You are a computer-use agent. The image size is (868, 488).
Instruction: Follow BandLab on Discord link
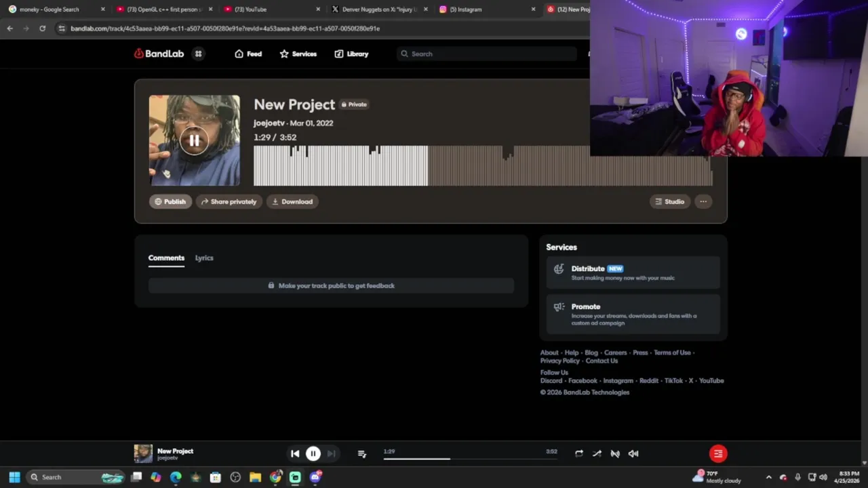click(551, 380)
